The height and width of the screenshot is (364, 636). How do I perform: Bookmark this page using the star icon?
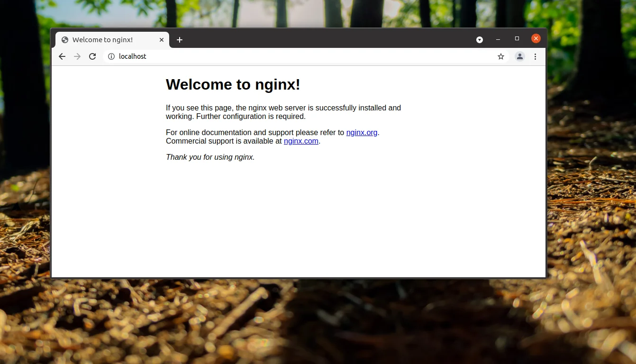pyautogui.click(x=501, y=56)
